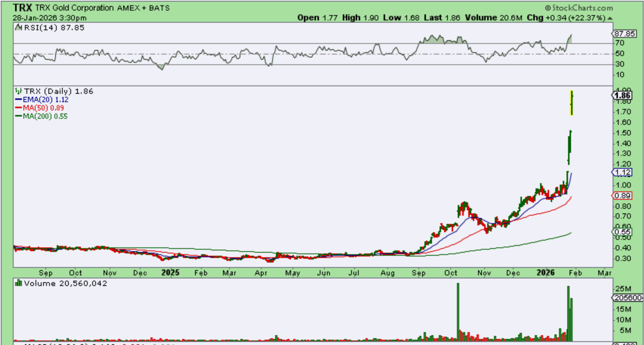Click the RSI axis label 30
This screenshot has height=345, width=644.
619,64
